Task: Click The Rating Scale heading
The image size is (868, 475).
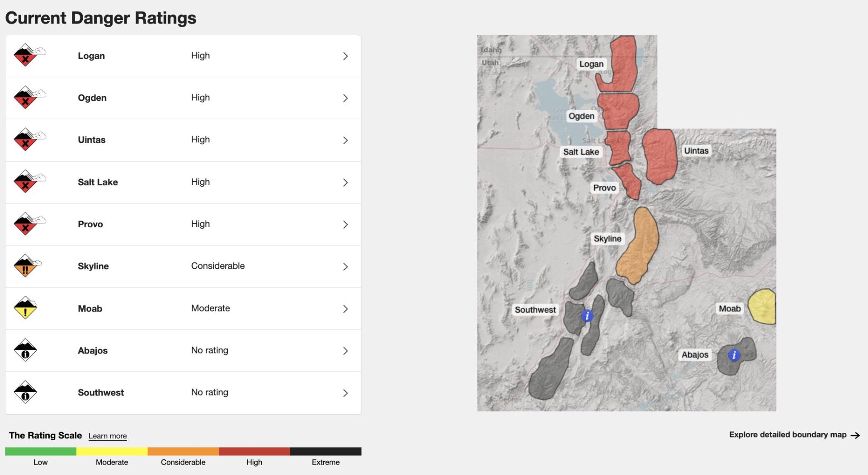Action: click(45, 435)
